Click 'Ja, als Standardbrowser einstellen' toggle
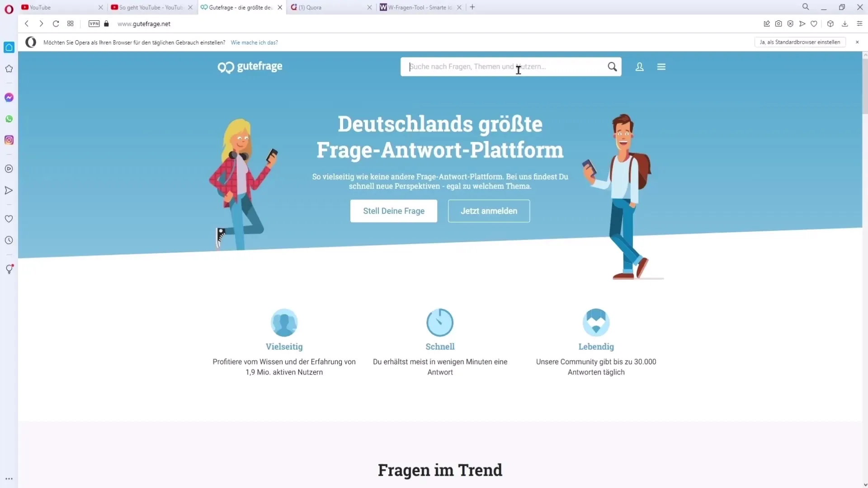This screenshot has width=868, height=488. click(798, 42)
